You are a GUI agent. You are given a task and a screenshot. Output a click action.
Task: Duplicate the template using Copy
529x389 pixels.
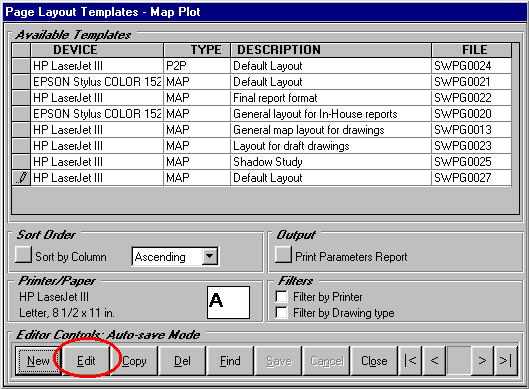(134, 361)
